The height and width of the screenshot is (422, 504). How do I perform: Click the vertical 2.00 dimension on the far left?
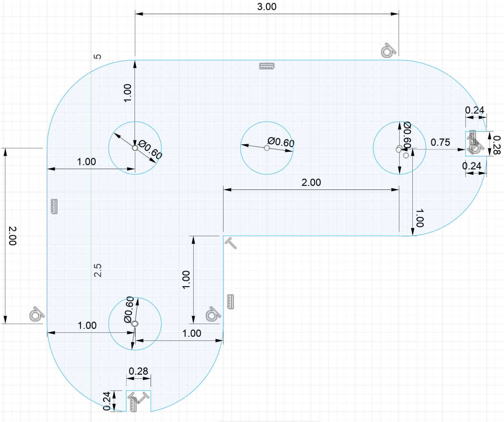pyautogui.click(x=12, y=236)
